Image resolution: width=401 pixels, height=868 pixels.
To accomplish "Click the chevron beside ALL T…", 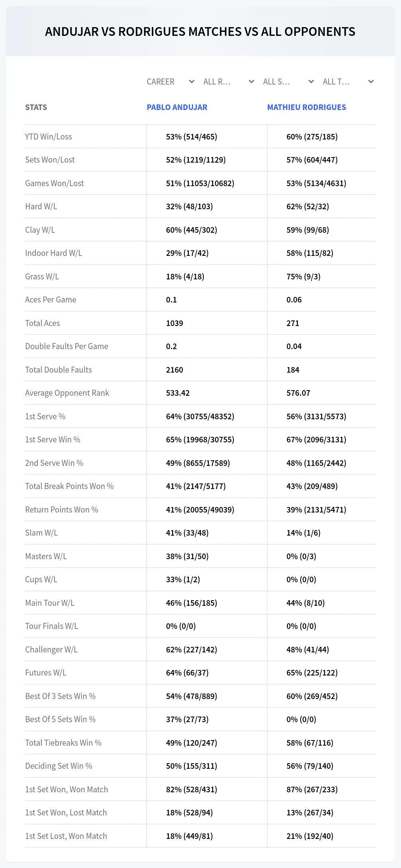I will click(x=371, y=82).
